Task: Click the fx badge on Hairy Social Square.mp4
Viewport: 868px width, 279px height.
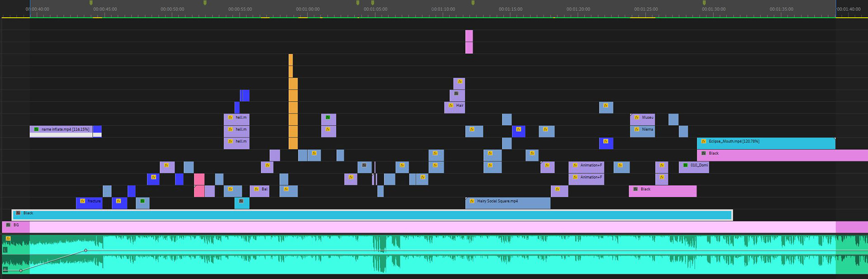Action: click(472, 201)
